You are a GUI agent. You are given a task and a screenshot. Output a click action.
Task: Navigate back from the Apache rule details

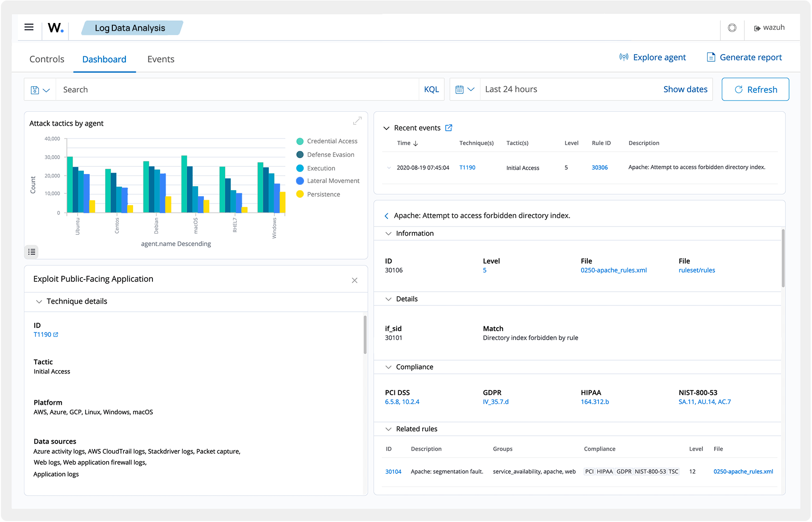[x=387, y=215]
